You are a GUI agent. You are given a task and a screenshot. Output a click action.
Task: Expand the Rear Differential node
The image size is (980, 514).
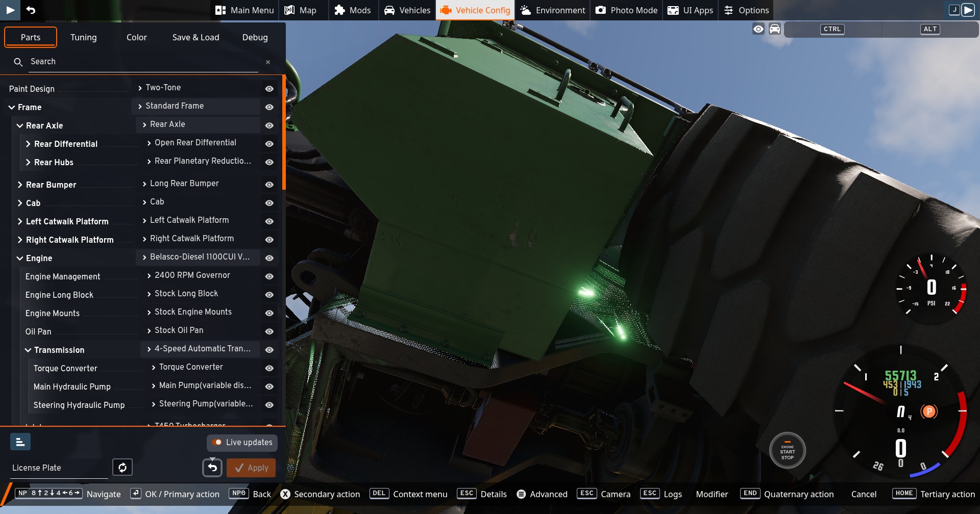click(28, 144)
